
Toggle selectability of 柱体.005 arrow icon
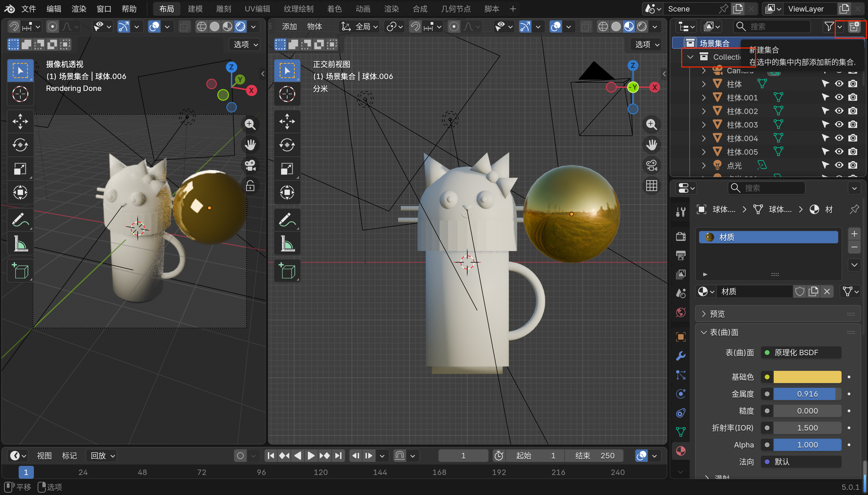(825, 152)
